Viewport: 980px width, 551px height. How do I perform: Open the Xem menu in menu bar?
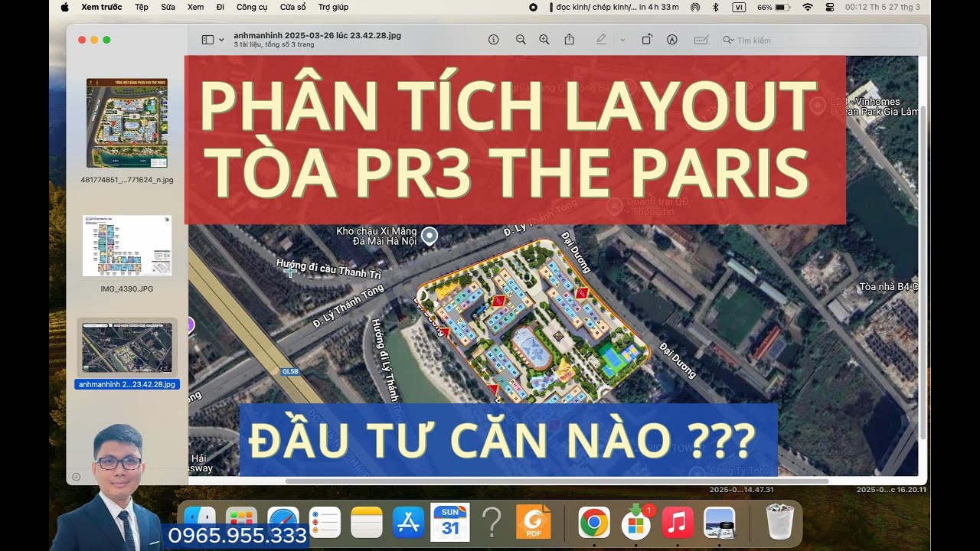tap(195, 7)
